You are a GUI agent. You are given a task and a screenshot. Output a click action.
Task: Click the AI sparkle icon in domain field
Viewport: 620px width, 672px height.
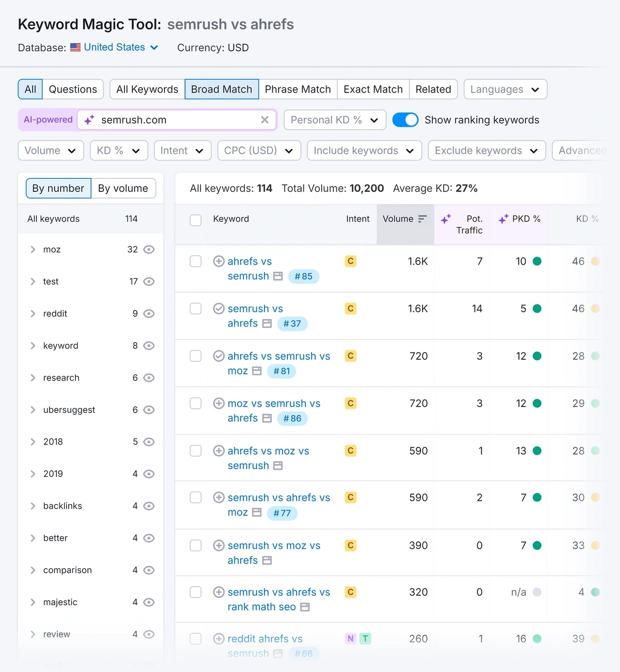[x=89, y=120]
